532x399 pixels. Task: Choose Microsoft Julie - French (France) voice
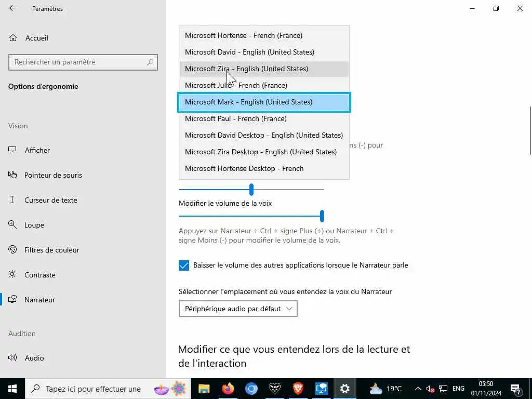pyautogui.click(x=264, y=85)
